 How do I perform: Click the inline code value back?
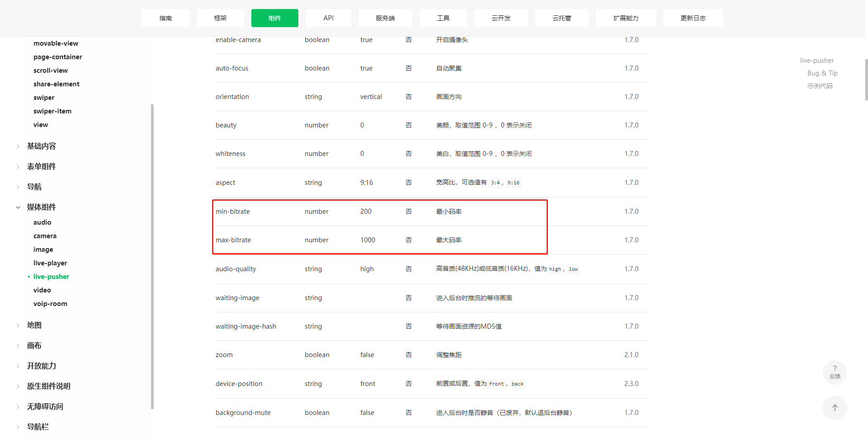coord(518,384)
